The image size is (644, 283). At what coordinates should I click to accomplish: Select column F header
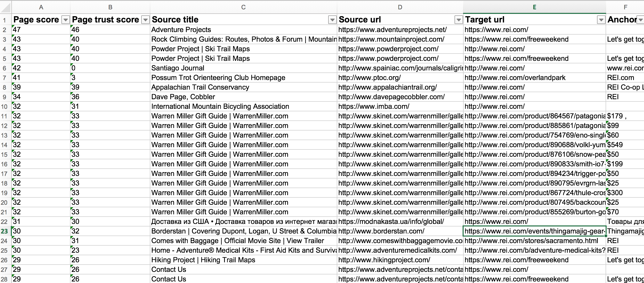coord(625,7)
